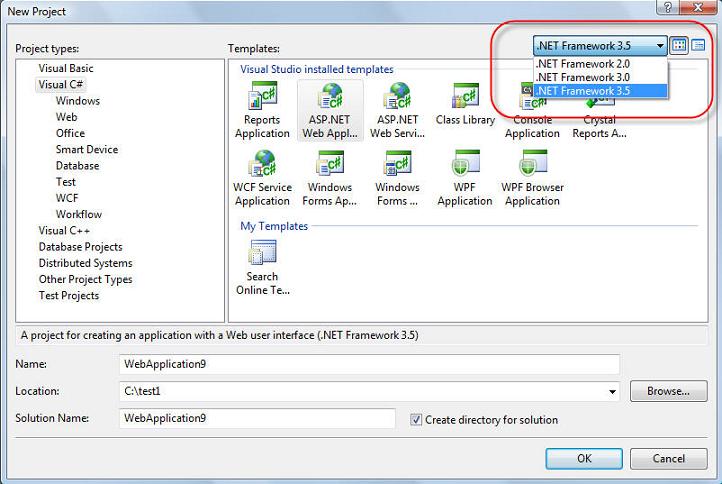Screen dimensions: 722x484
Task: Select the Windows Forms Control Library template
Action: click(x=397, y=179)
